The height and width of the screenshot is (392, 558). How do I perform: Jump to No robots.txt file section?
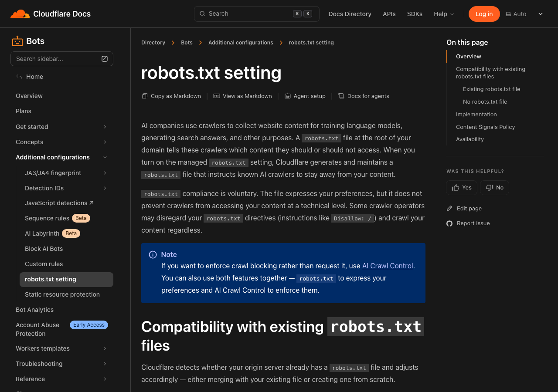(485, 101)
